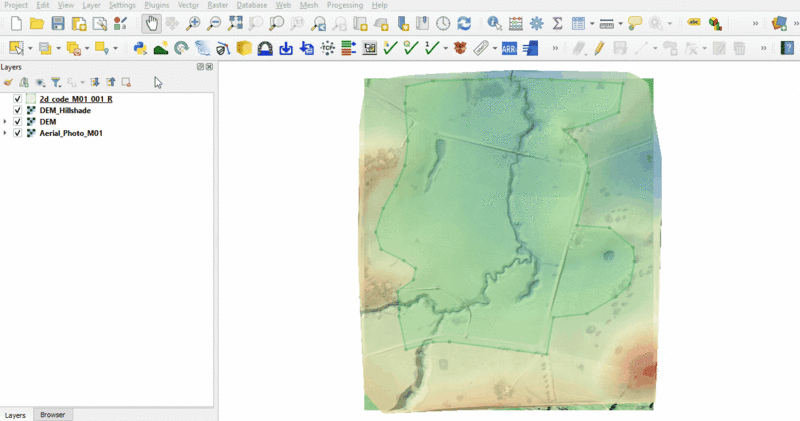The image size is (800, 421).
Task: Open the measure tool dropdown arrow
Action: tap(620, 24)
